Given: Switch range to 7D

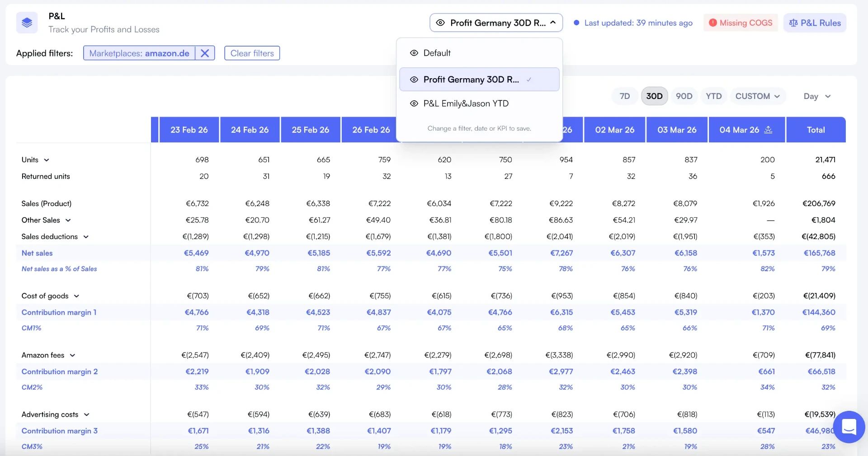Looking at the screenshot, I should coord(625,96).
